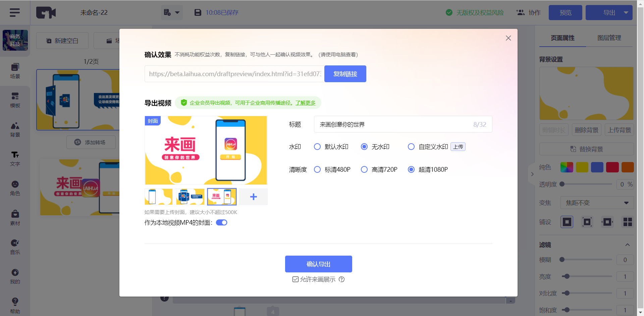
Task: Open the 素材 materials panel
Action: tap(15, 218)
